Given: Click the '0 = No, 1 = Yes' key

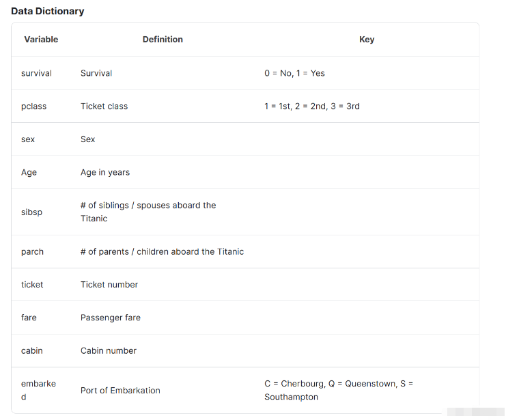Looking at the screenshot, I should point(294,73).
